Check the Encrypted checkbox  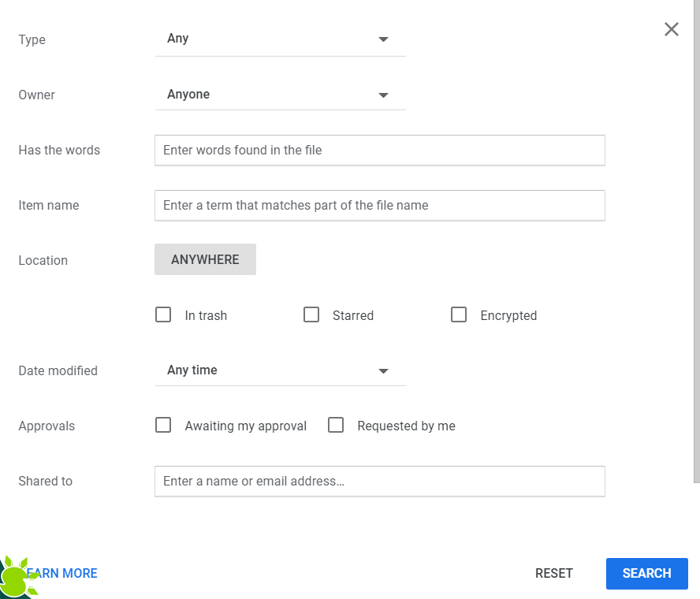(x=459, y=314)
